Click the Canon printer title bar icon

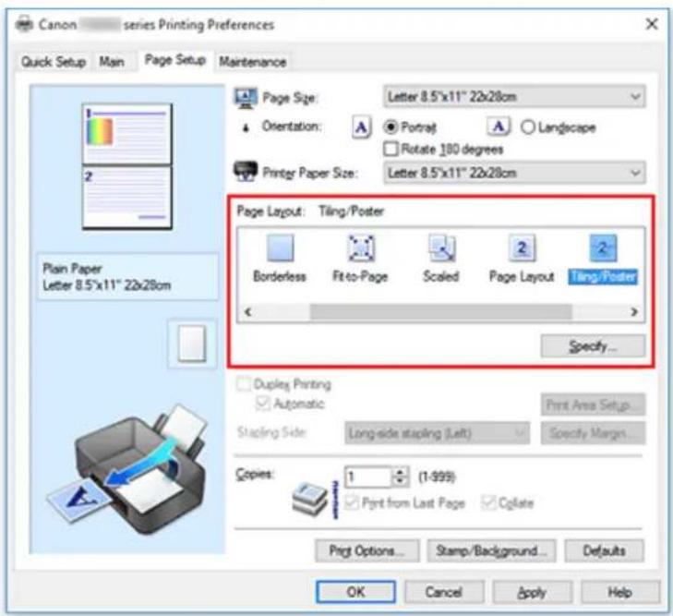click(x=25, y=24)
